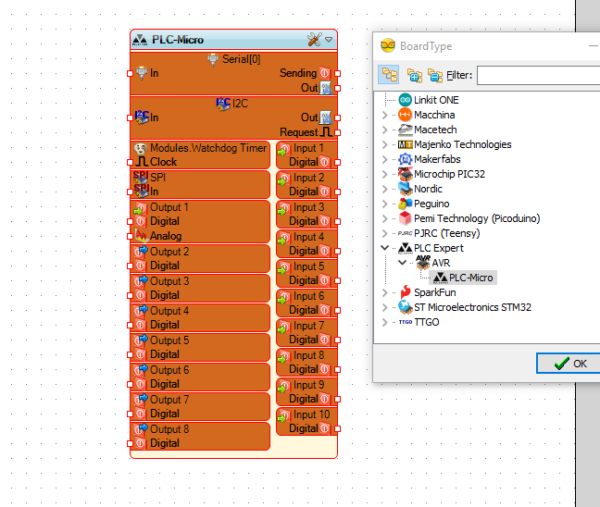Click Serial[0] Sending output pin icon
The width and height of the screenshot is (600, 507).
324,73
